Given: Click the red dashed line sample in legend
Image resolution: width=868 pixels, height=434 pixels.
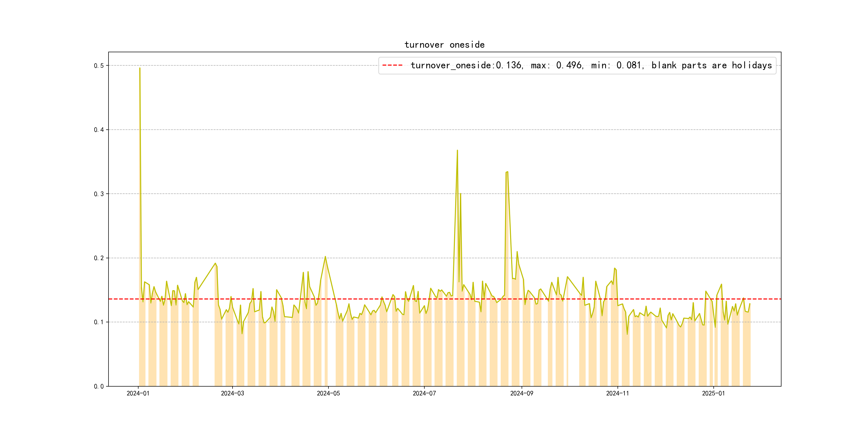Looking at the screenshot, I should pos(392,65).
